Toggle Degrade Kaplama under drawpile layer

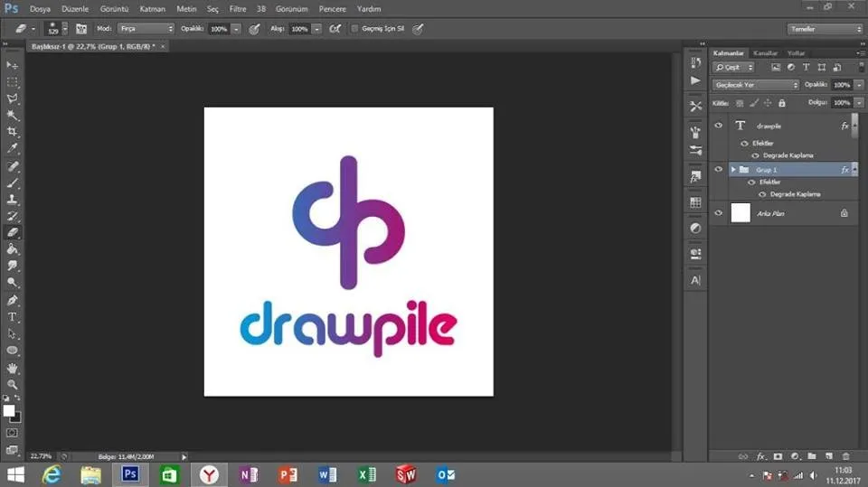pyautogui.click(x=756, y=155)
